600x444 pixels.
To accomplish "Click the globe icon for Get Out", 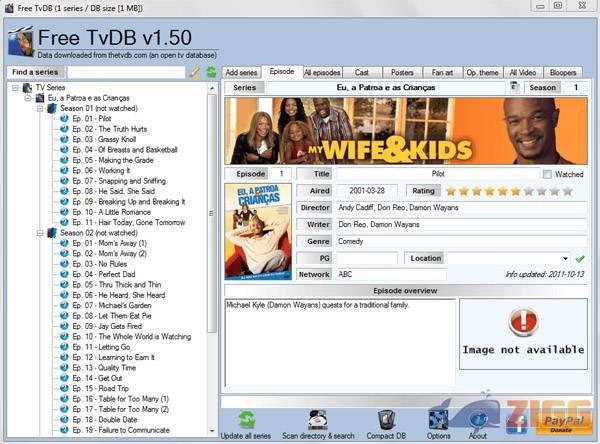I will point(64,378).
